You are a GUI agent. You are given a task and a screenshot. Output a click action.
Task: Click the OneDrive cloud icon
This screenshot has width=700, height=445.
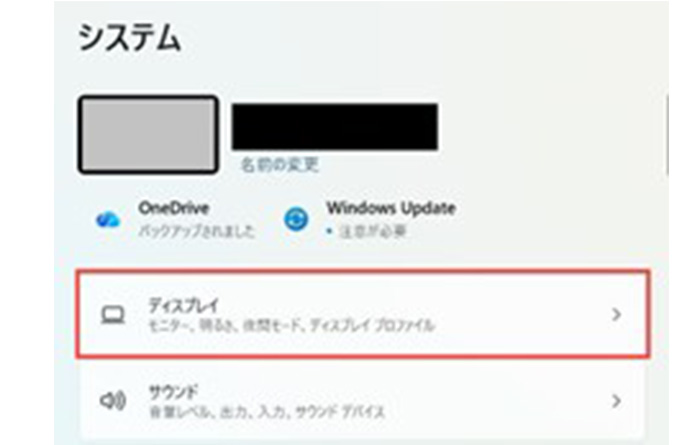108,220
